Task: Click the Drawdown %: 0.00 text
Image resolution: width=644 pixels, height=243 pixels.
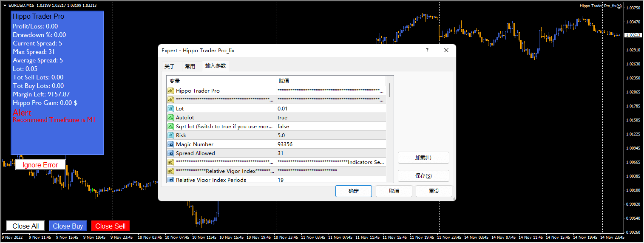Action: pos(40,35)
